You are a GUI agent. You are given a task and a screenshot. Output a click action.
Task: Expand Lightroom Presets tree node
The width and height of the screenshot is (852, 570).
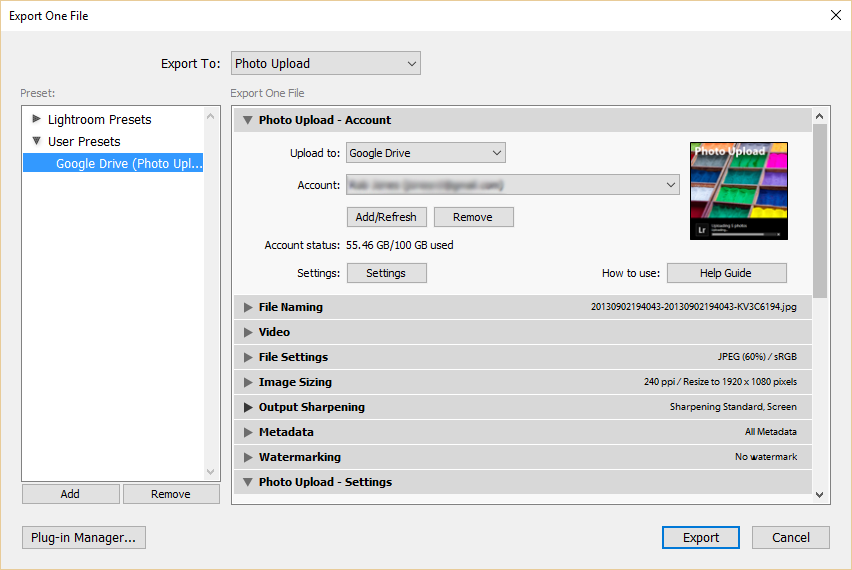[37, 119]
